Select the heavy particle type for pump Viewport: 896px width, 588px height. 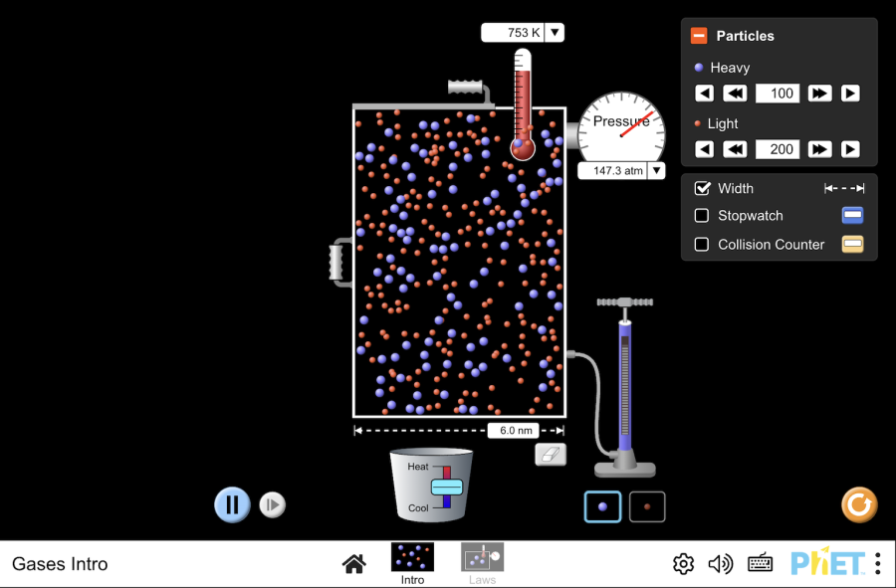coord(602,506)
